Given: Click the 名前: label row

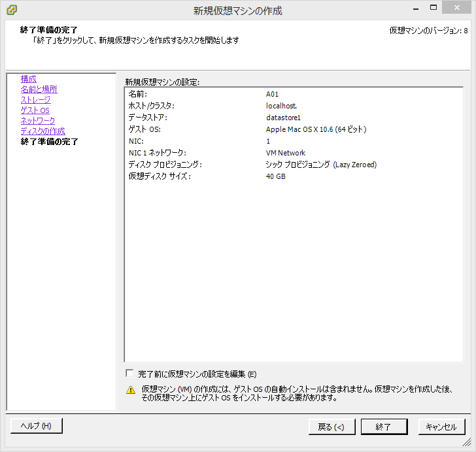Looking at the screenshot, I should point(137,94).
